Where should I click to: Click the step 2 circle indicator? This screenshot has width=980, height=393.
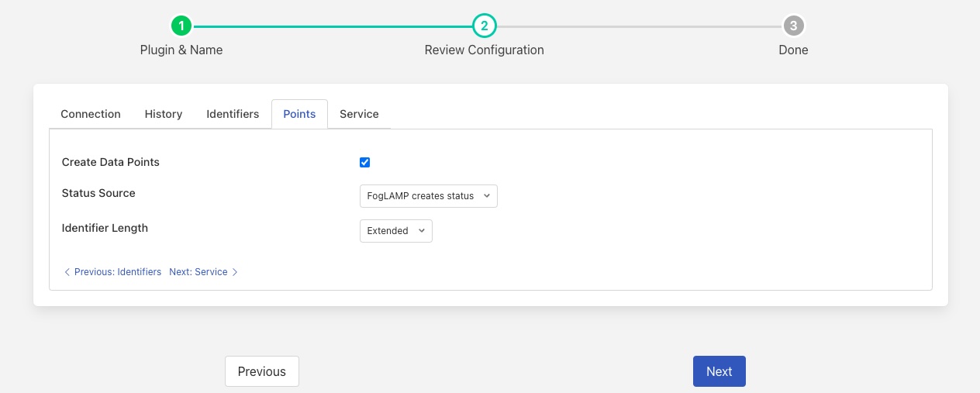point(484,26)
